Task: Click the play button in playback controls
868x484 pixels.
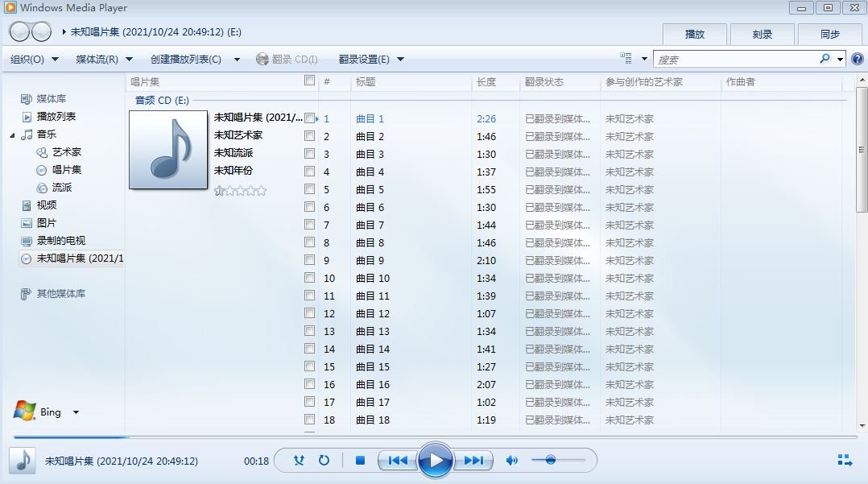Action: (436, 461)
